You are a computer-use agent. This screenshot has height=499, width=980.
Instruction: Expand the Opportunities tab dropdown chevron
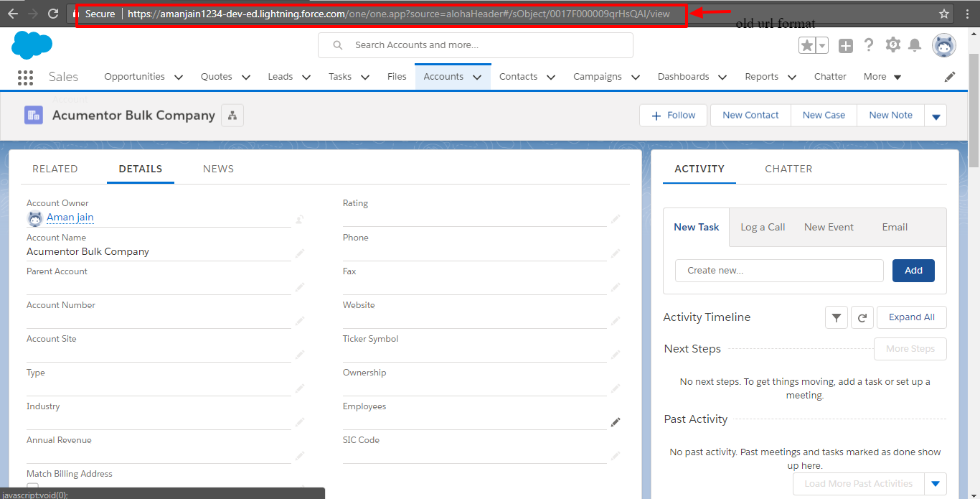[x=179, y=78]
